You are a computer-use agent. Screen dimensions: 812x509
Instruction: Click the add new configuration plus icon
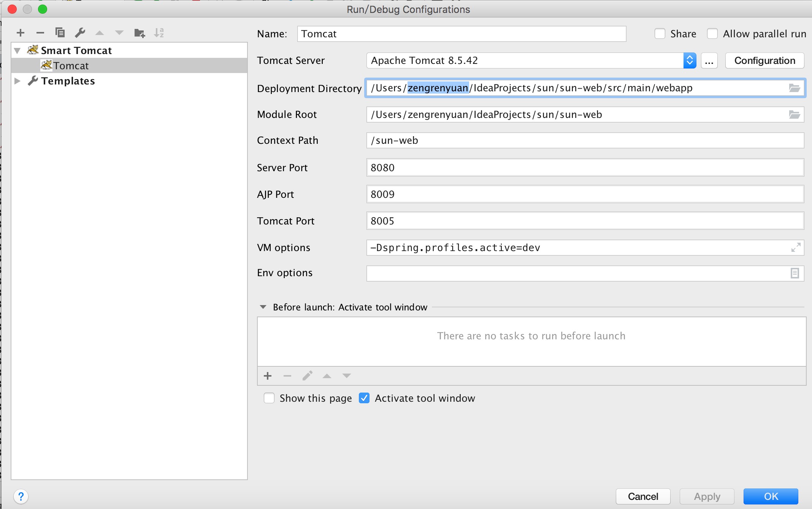tap(21, 33)
